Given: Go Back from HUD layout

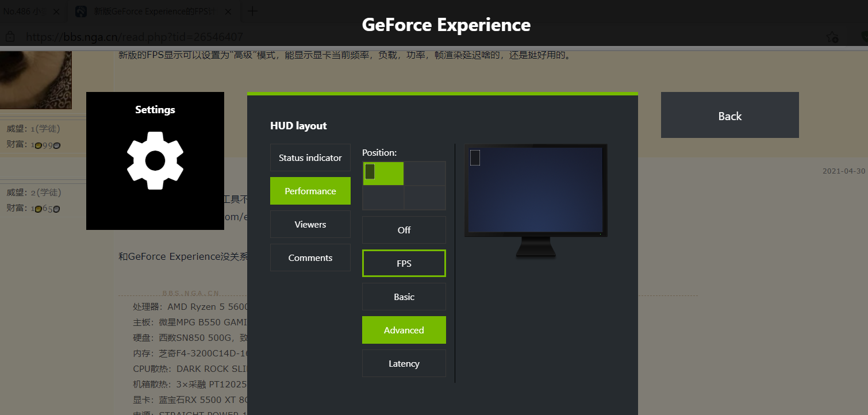Looking at the screenshot, I should [x=729, y=115].
